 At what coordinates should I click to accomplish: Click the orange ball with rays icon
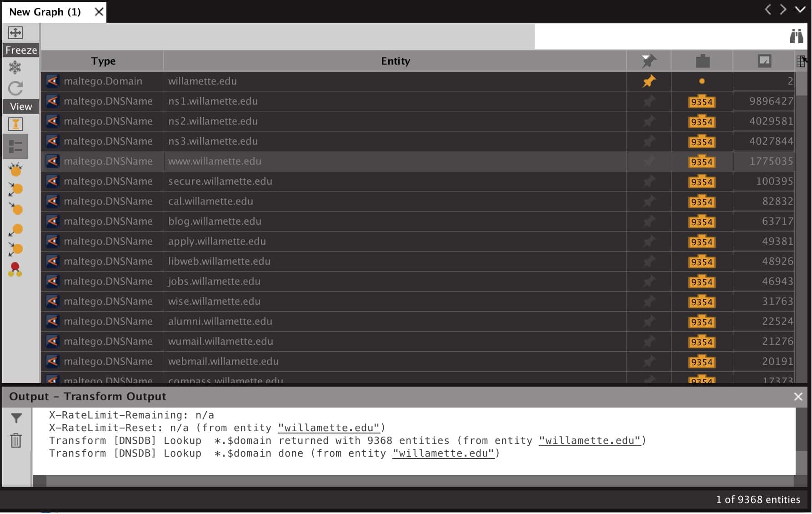[x=15, y=170]
